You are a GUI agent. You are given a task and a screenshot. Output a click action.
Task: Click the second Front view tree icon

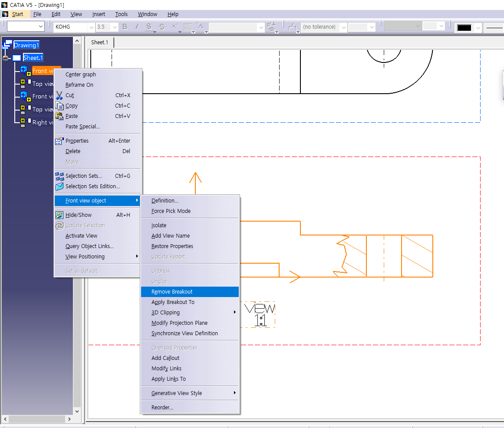point(26,96)
